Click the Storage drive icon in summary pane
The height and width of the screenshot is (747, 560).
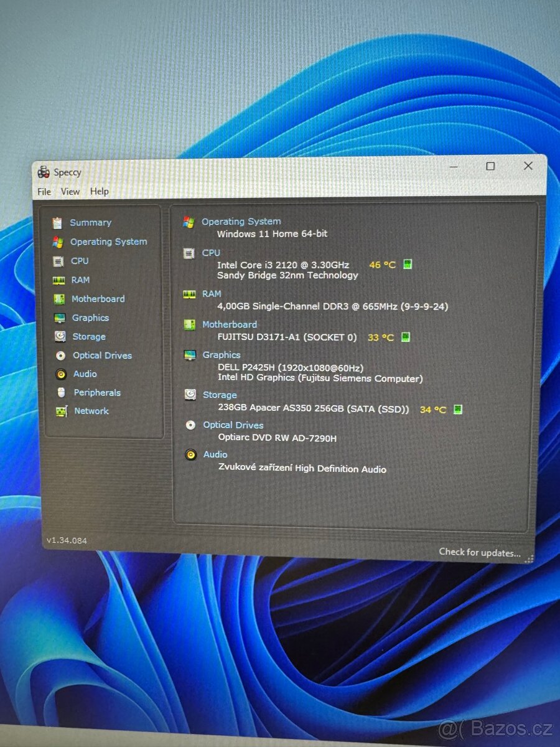pos(190,395)
